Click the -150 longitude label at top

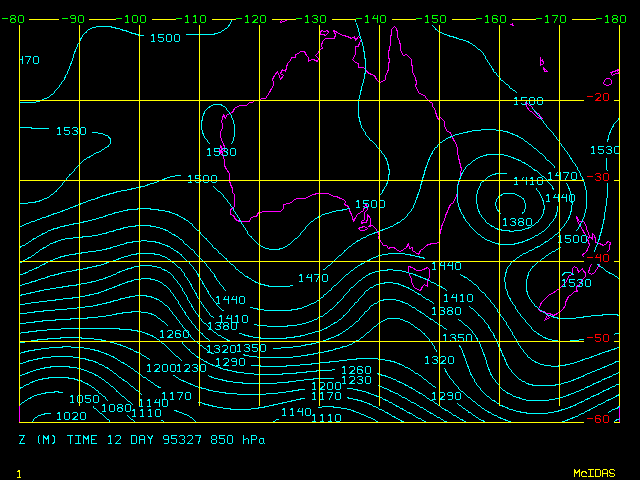[x=434, y=19]
